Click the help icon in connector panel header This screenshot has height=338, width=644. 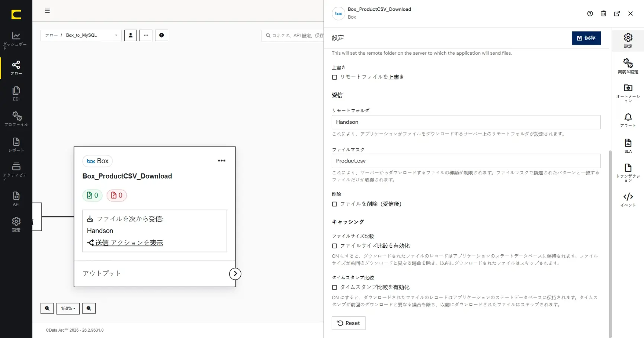pos(590,14)
